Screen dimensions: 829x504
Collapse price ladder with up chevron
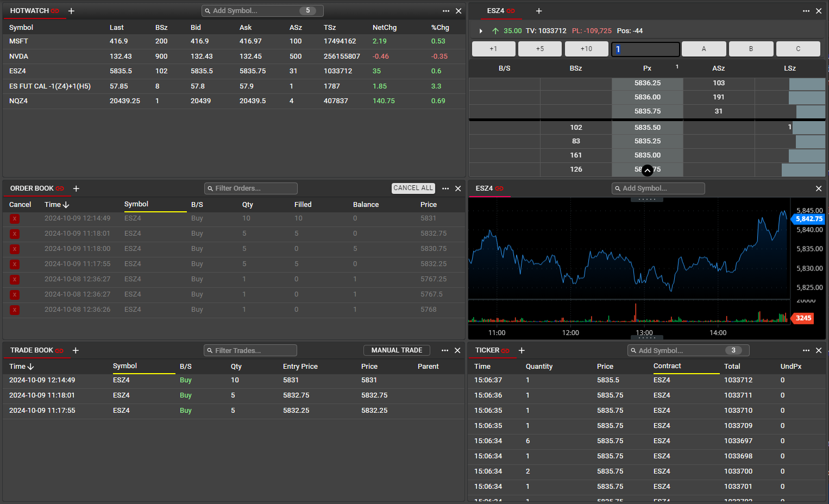click(647, 171)
